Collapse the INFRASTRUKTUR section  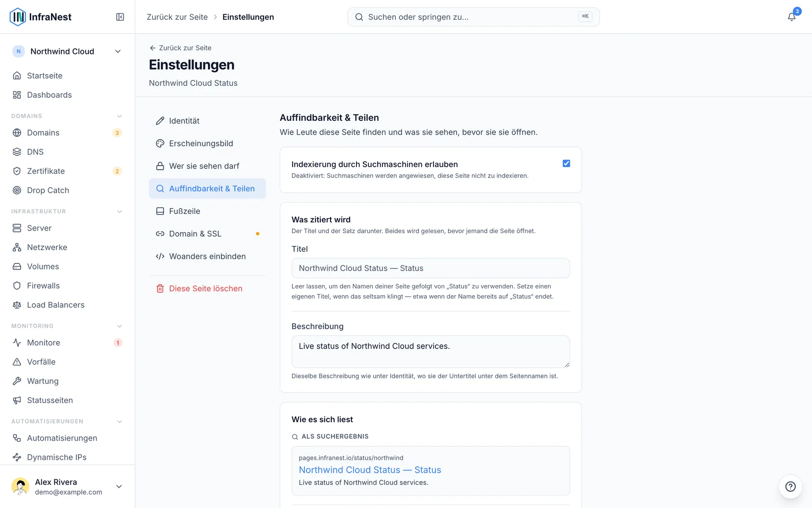tap(119, 211)
